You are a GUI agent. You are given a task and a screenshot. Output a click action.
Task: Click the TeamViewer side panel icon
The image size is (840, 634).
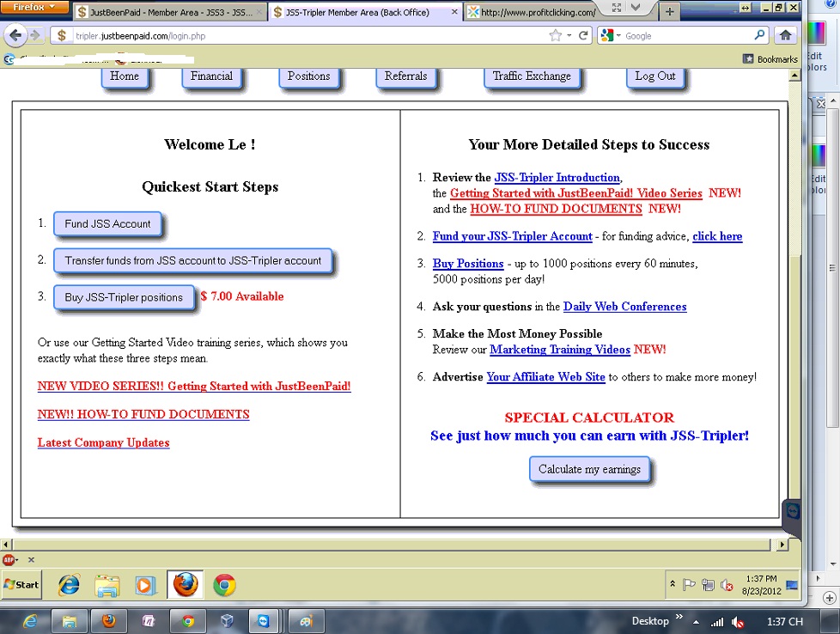point(793,511)
